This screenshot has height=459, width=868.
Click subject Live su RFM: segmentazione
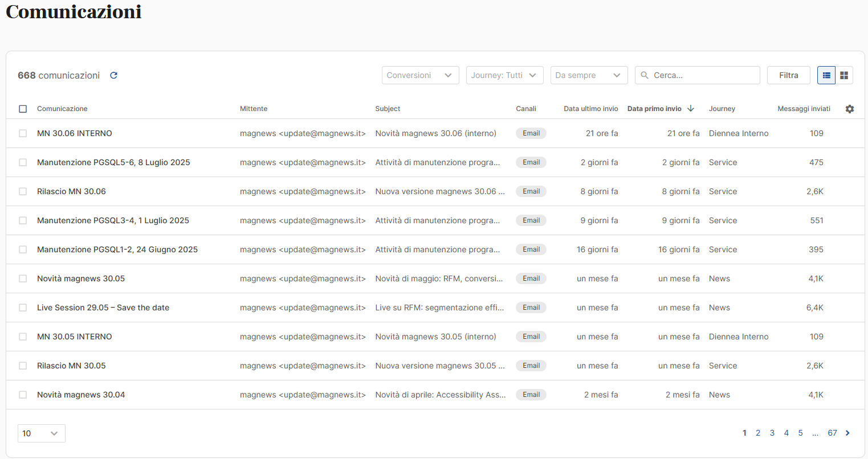click(439, 308)
